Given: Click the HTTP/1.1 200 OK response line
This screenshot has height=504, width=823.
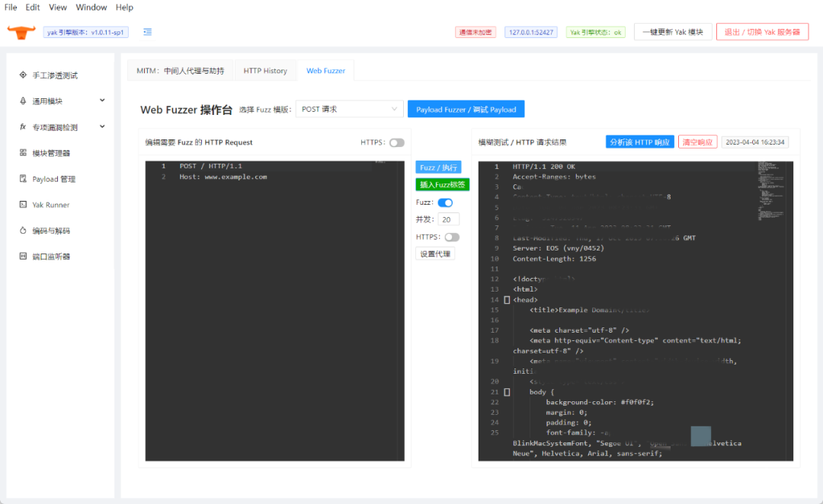Looking at the screenshot, I should click(x=544, y=167).
